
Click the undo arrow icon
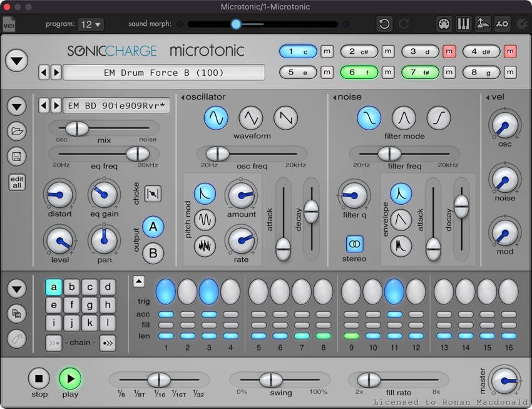click(384, 24)
